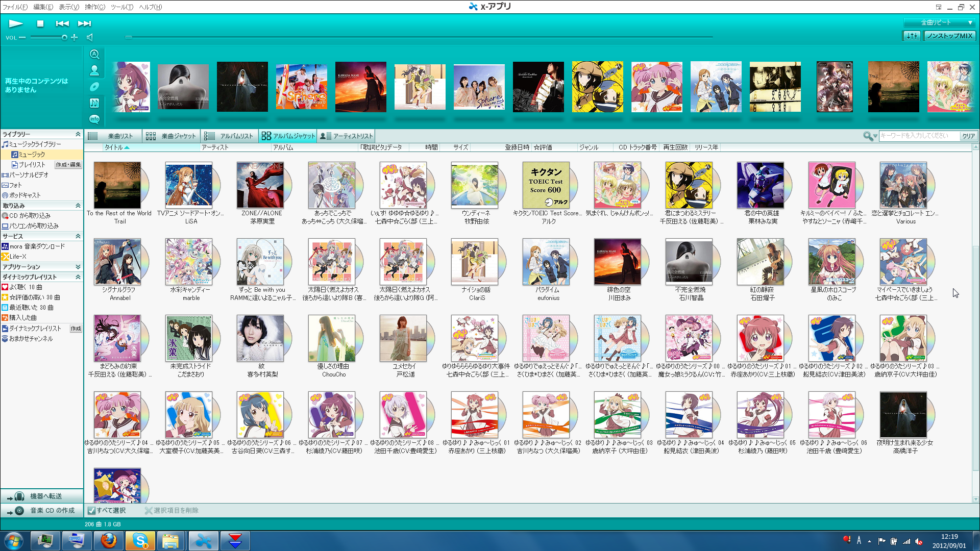Open フォト library
Image resolution: width=980 pixels, height=551 pixels.
[15, 185]
